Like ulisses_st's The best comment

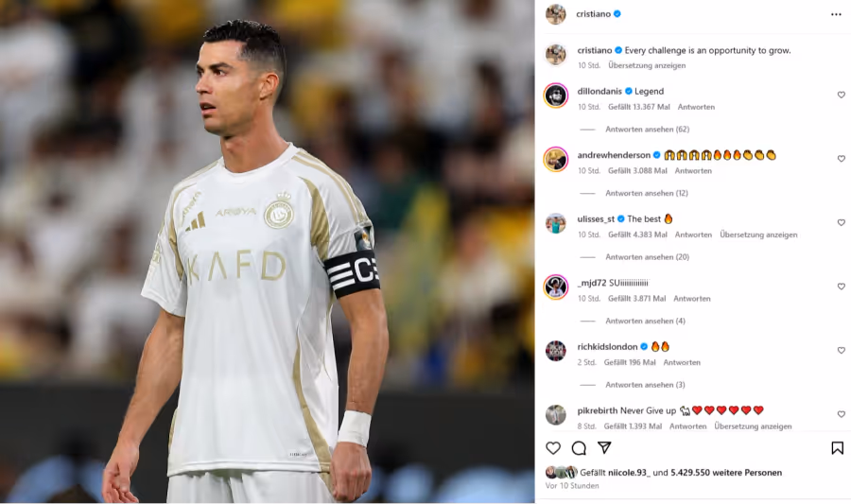[x=842, y=222]
